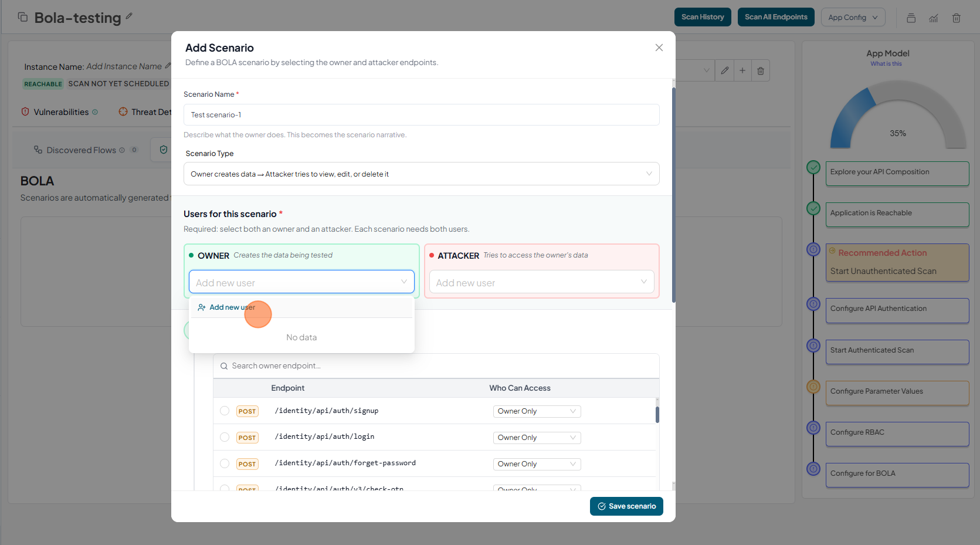Open the Vulnerabilities tab
Viewport: 980px width, 545px height.
(60, 112)
